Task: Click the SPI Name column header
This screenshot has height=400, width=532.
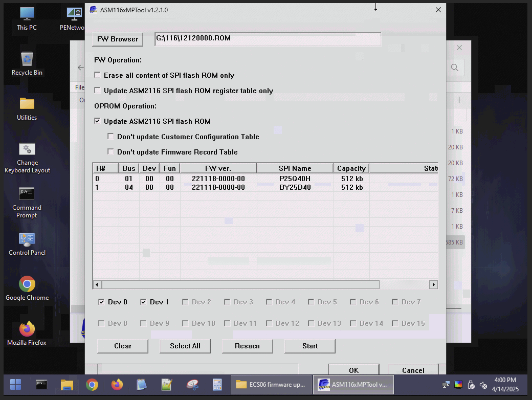Action: (x=295, y=168)
